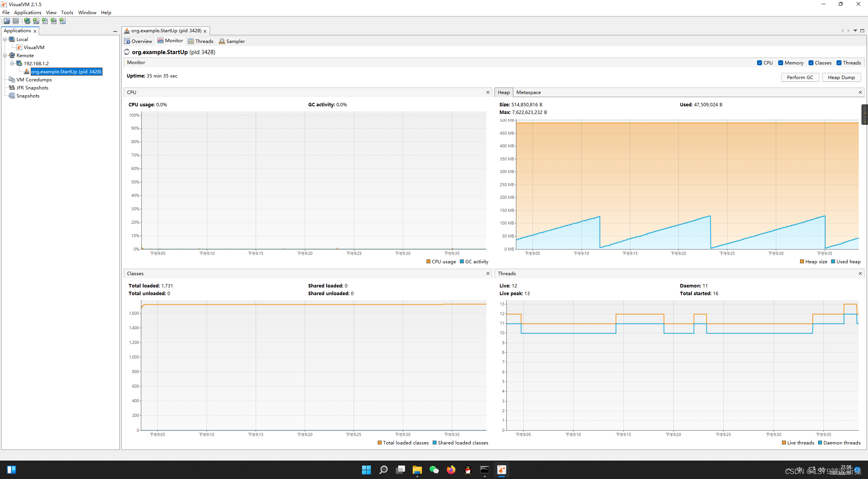Uncheck the CPU graph checkbox
This screenshot has width=868, height=479.
[759, 63]
